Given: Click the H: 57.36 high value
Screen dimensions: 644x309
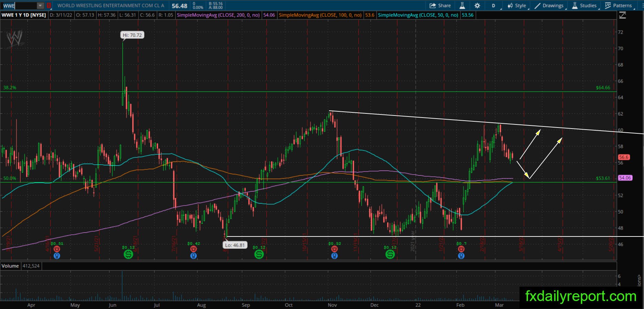Looking at the screenshot, I should pyautogui.click(x=107, y=15).
